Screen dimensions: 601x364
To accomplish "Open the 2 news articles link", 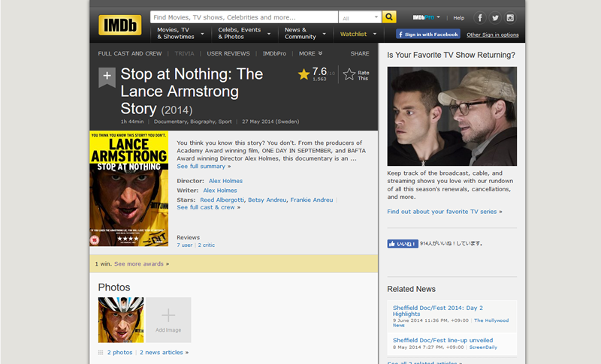I will pyautogui.click(x=162, y=353).
